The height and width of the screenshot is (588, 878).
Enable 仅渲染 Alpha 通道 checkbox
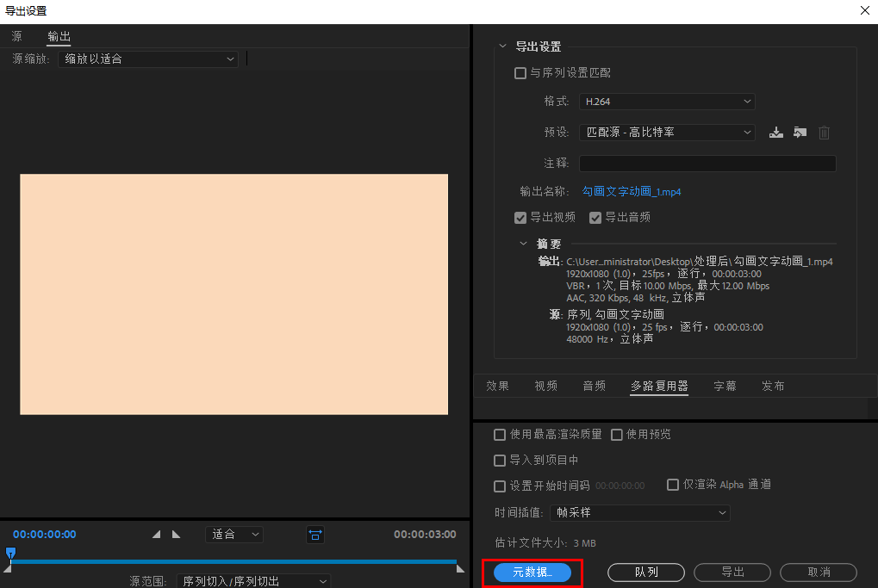click(673, 485)
